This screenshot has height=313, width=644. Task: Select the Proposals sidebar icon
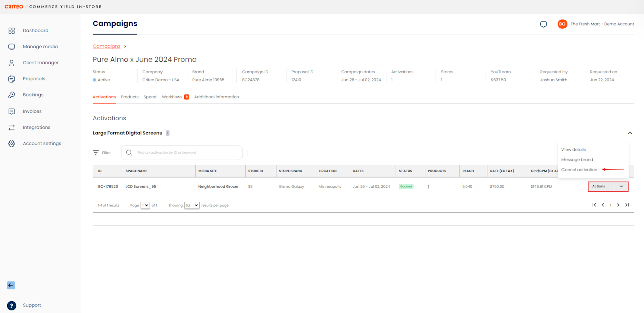pyautogui.click(x=11, y=79)
